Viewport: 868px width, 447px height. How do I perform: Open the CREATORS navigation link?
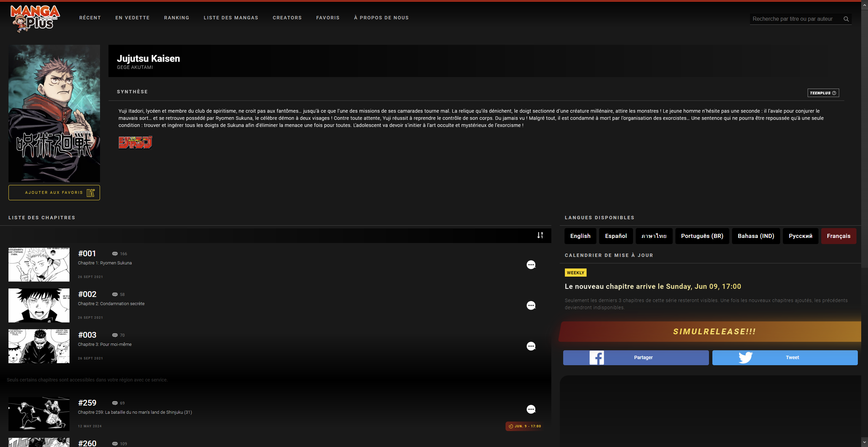coord(287,18)
